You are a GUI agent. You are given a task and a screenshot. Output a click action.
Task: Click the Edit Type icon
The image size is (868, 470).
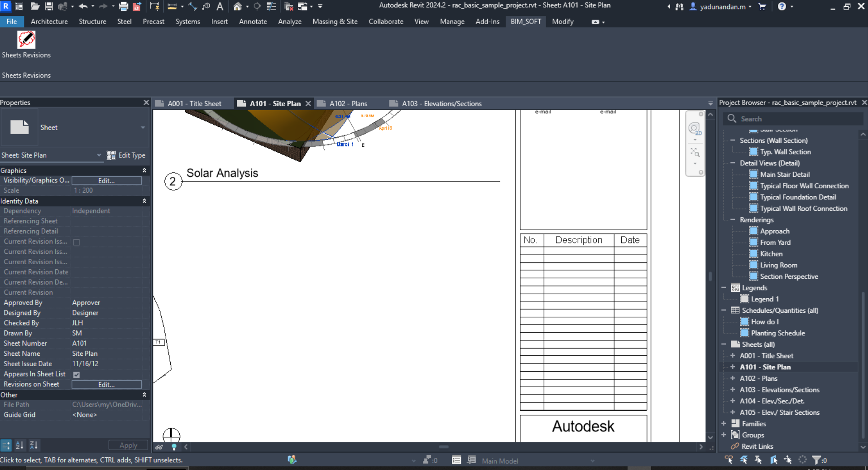tap(111, 155)
